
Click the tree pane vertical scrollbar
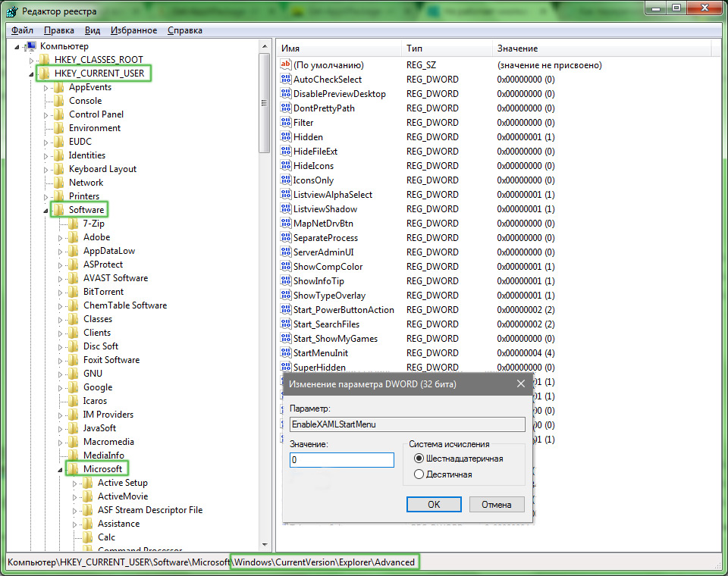[x=264, y=303]
